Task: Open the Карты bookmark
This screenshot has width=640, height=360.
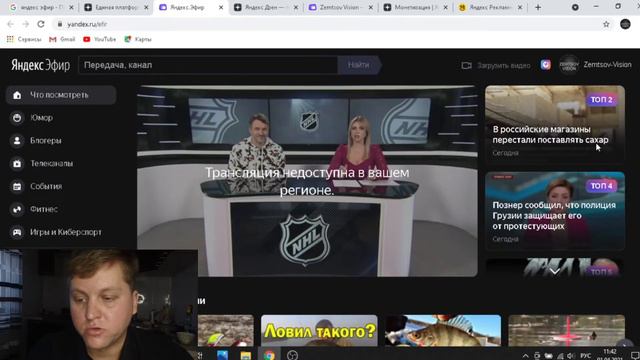Action: pos(138,39)
